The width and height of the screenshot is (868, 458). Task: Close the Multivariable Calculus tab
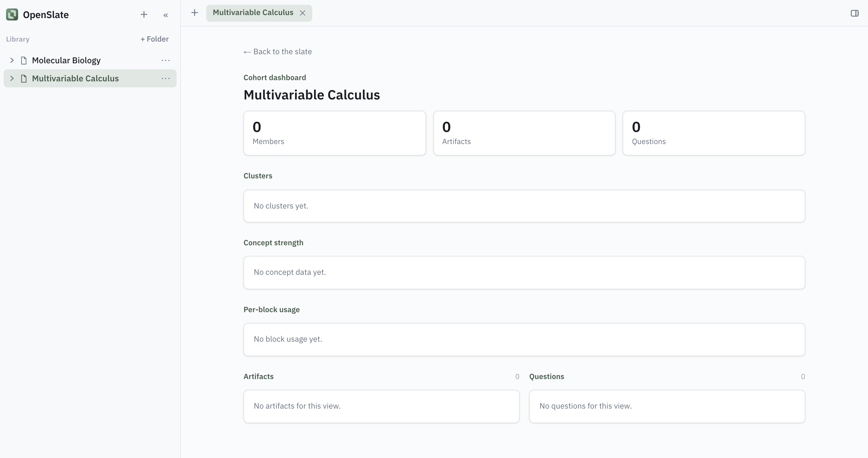click(x=303, y=13)
